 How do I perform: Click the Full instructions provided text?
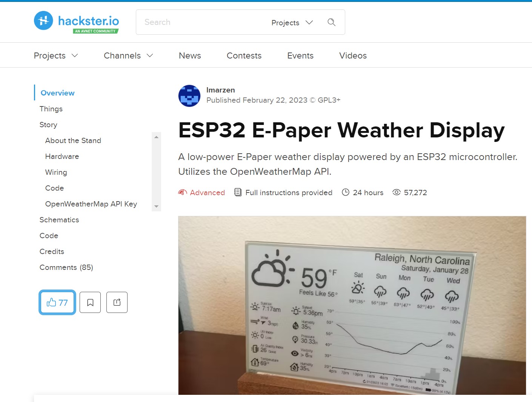(289, 193)
